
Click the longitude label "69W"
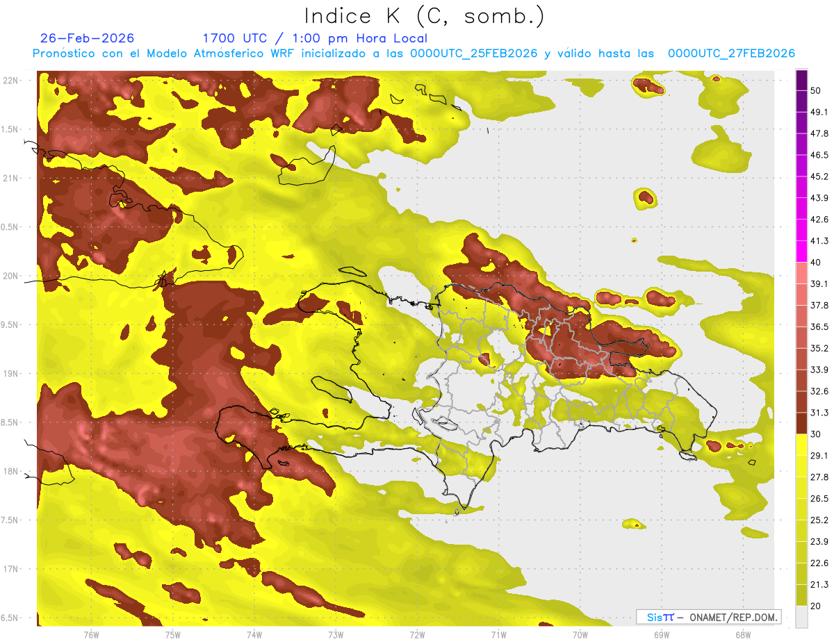pyautogui.click(x=662, y=635)
